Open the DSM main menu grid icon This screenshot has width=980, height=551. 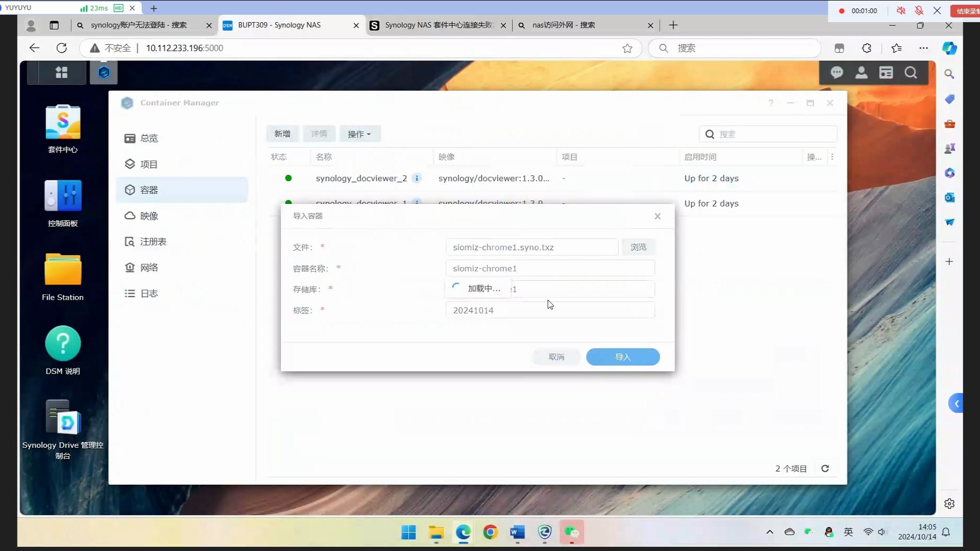[61, 73]
